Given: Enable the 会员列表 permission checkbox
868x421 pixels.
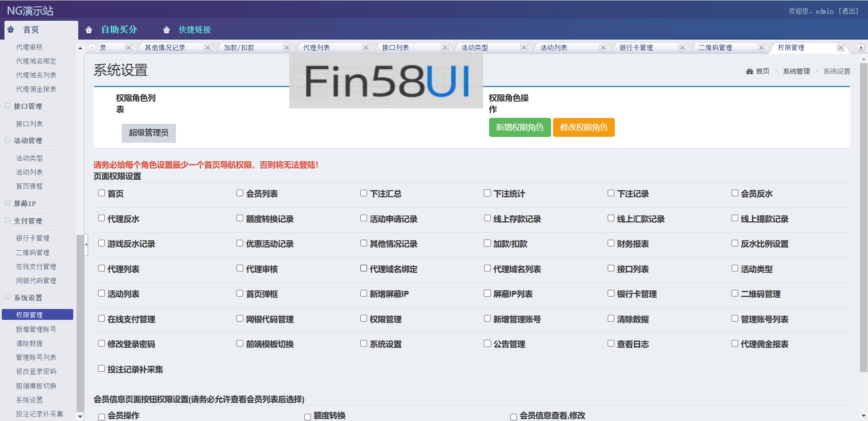Looking at the screenshot, I should click(240, 193).
